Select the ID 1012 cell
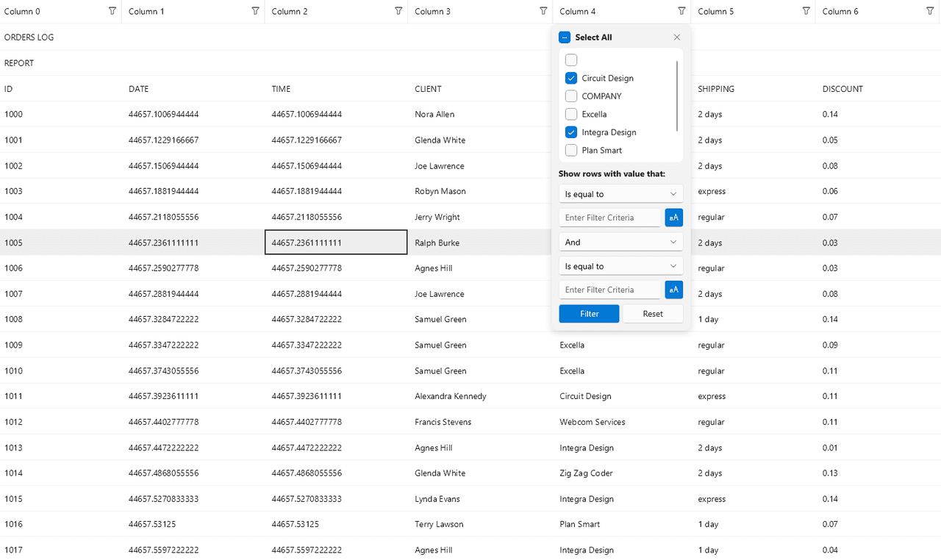The image size is (941, 560). 60,422
